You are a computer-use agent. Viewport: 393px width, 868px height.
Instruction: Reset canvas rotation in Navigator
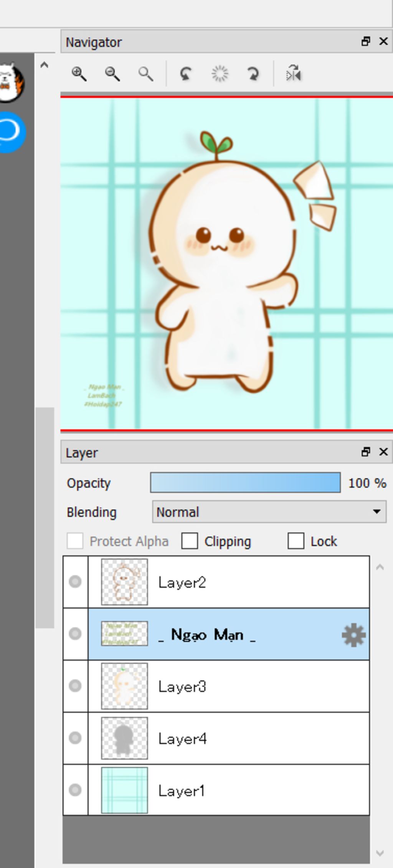tap(220, 73)
